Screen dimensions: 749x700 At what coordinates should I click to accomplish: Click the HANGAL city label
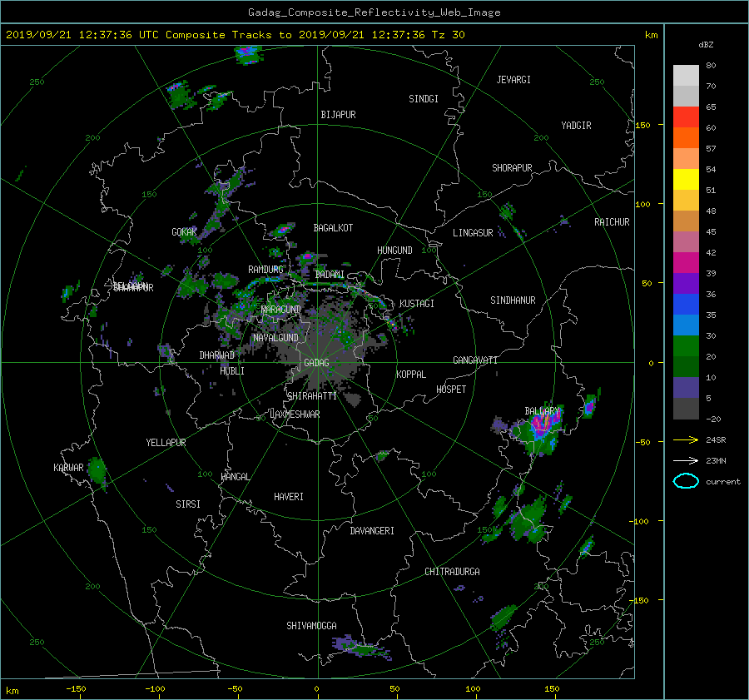click(235, 477)
